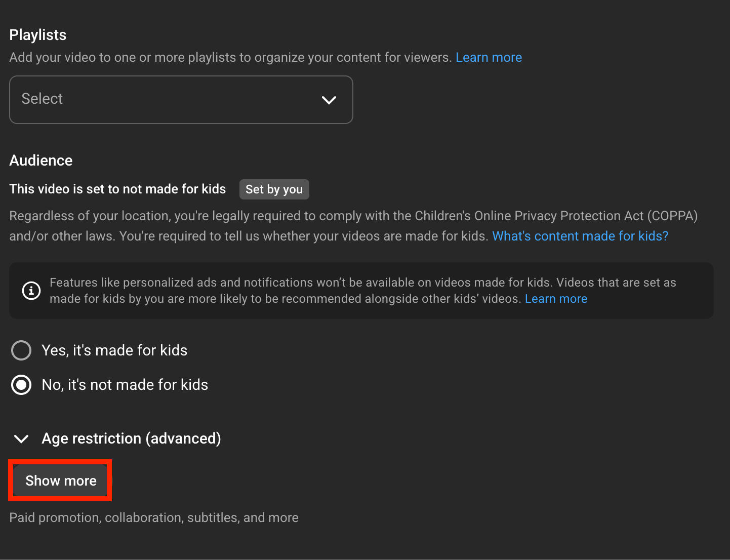The width and height of the screenshot is (730, 560).
Task: Select the "Yes, it's made for kids" radio button
Action: tap(21, 350)
